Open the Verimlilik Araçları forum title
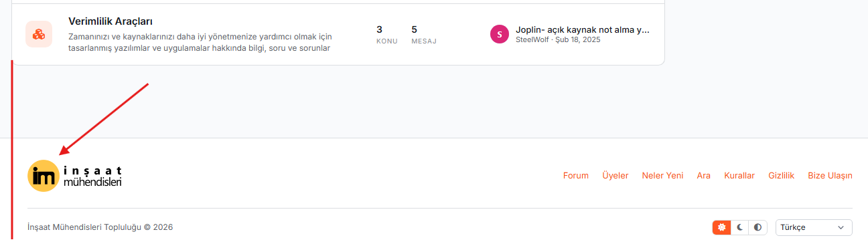The width and height of the screenshot is (868, 252). tap(111, 21)
